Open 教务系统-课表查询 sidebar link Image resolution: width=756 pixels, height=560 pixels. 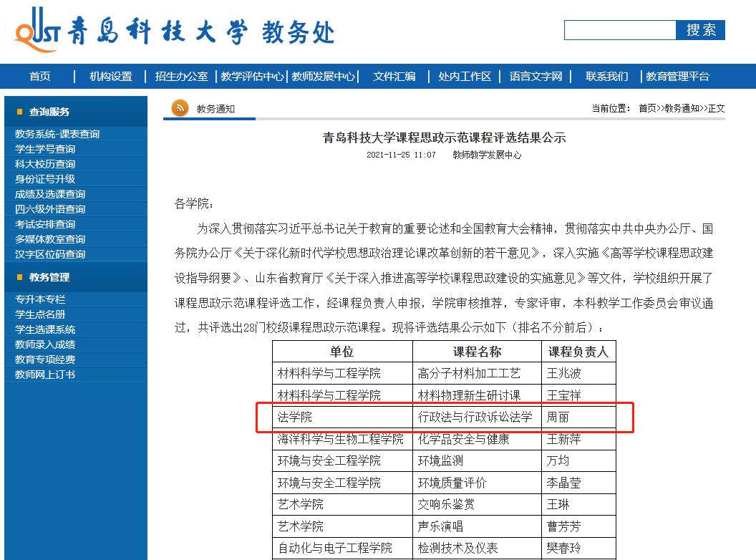coord(57,134)
